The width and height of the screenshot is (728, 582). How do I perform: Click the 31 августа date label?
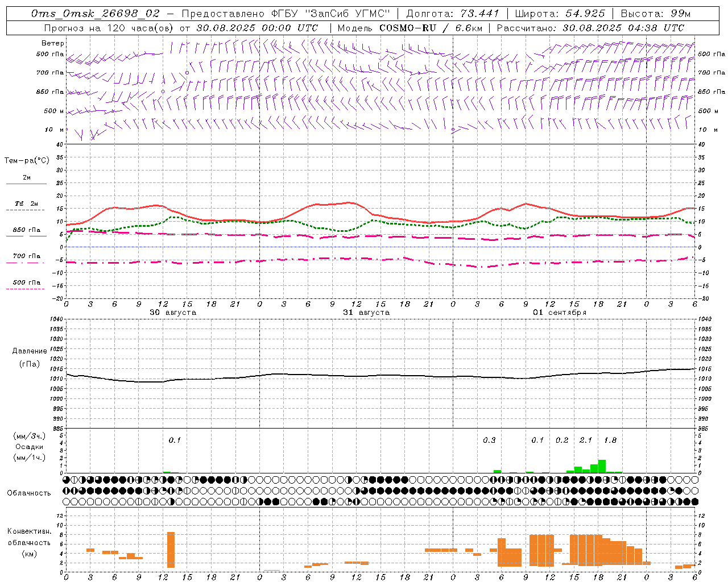(366, 313)
